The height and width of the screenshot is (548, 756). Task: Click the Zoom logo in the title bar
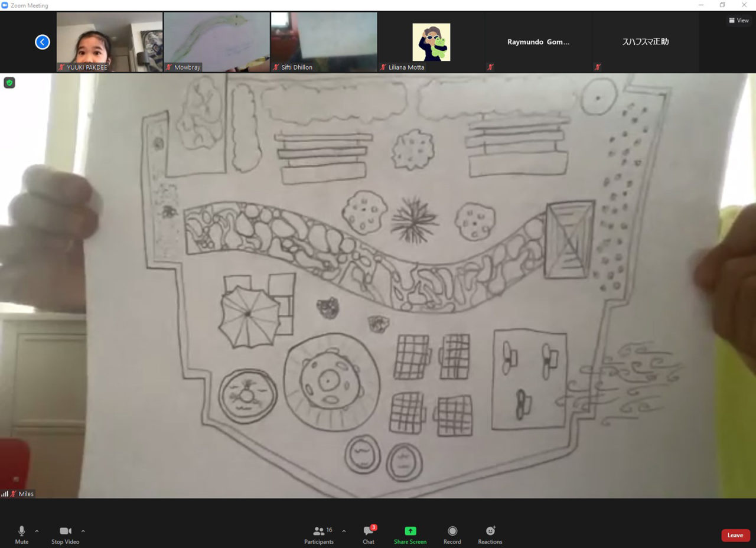pyautogui.click(x=5, y=5)
